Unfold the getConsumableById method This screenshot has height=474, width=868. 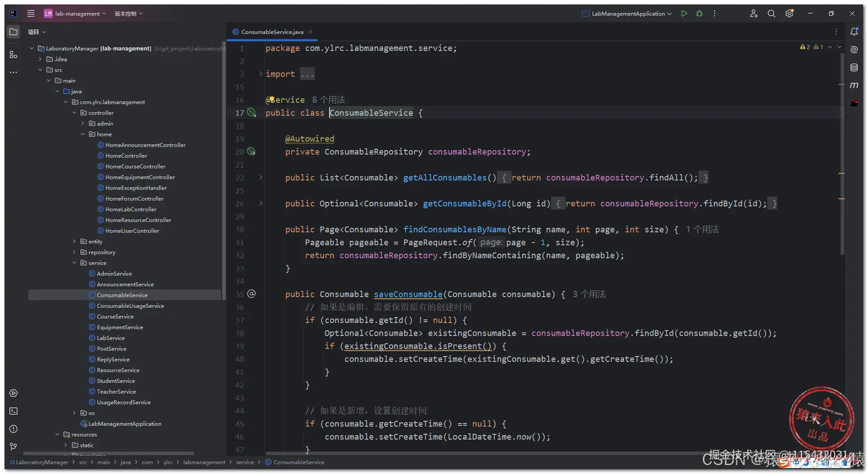[261, 203]
